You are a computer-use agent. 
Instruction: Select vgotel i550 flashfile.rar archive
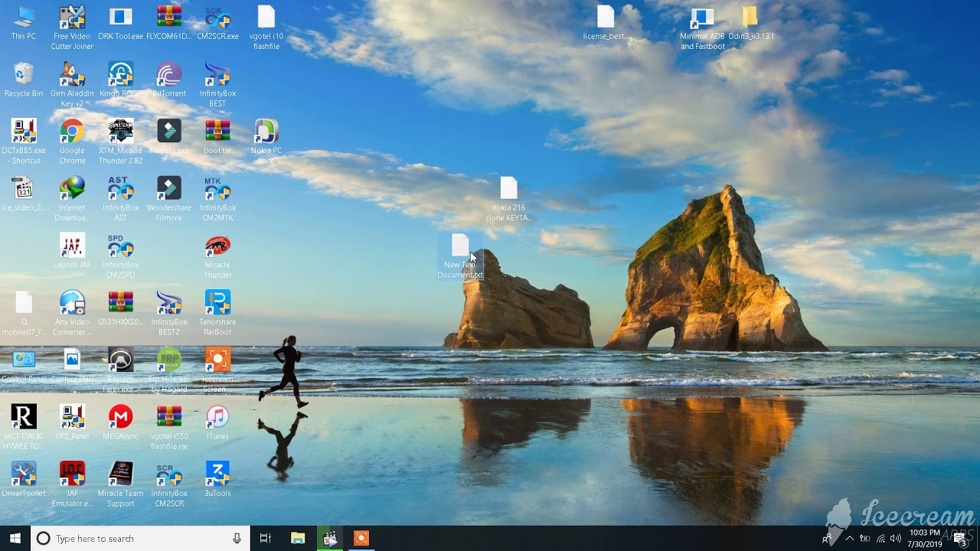pos(169,428)
